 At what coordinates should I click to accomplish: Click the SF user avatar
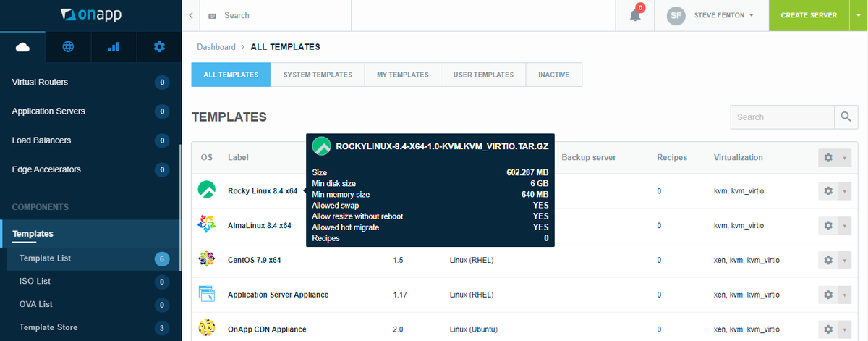[x=676, y=15]
